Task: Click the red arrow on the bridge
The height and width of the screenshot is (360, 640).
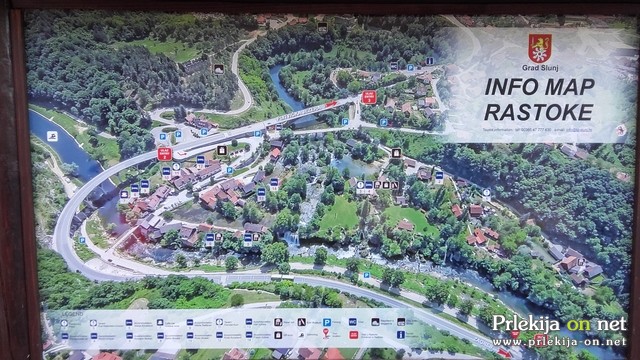Action: [x=331, y=104]
